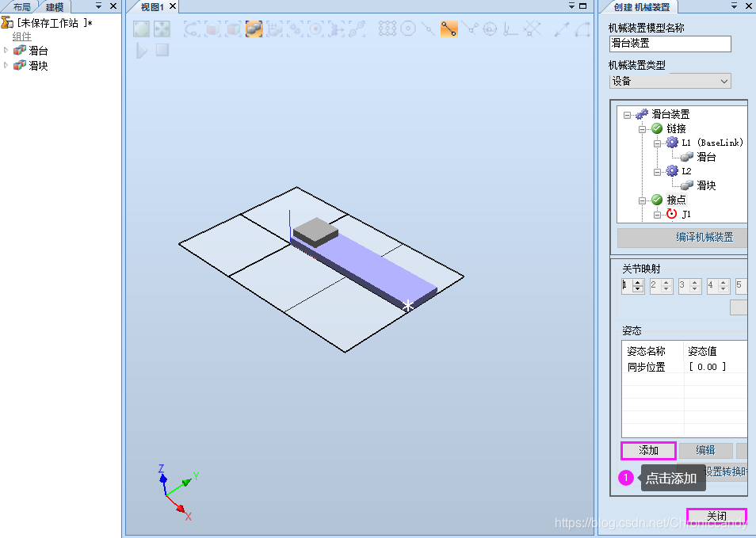Screen dimensions: 756x538
Task: Toggle the highlighted part selection icon
Action: point(254,29)
